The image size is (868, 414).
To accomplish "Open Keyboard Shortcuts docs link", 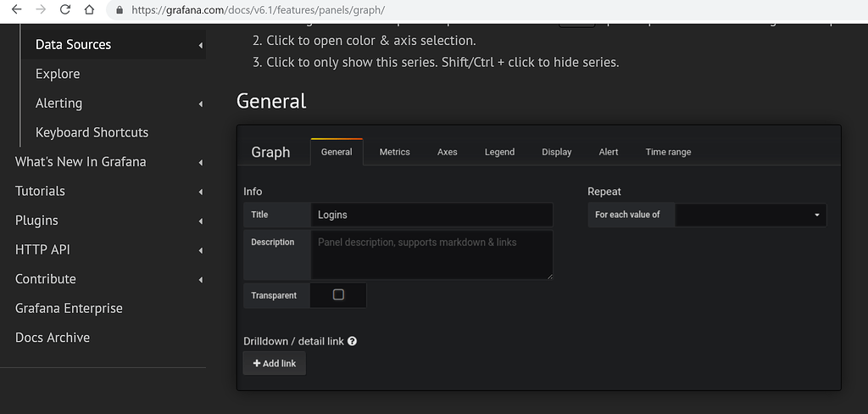I will point(92,132).
